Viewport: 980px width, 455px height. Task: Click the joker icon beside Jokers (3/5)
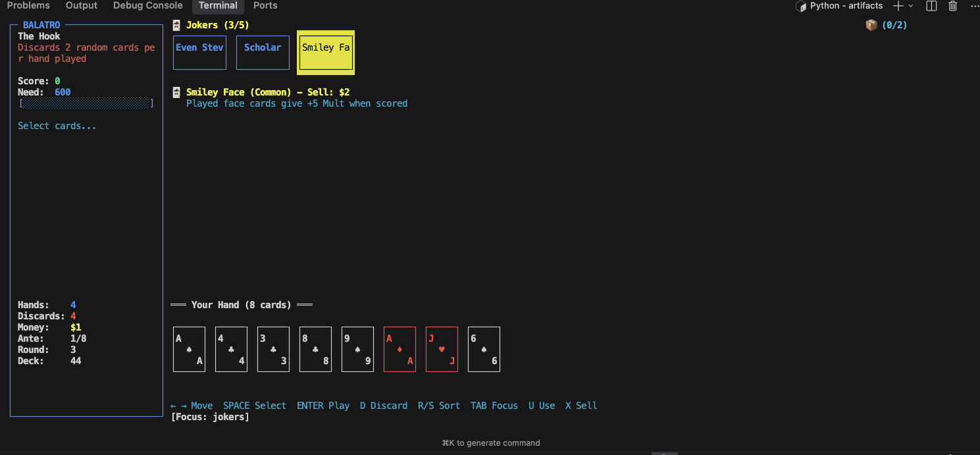point(176,25)
